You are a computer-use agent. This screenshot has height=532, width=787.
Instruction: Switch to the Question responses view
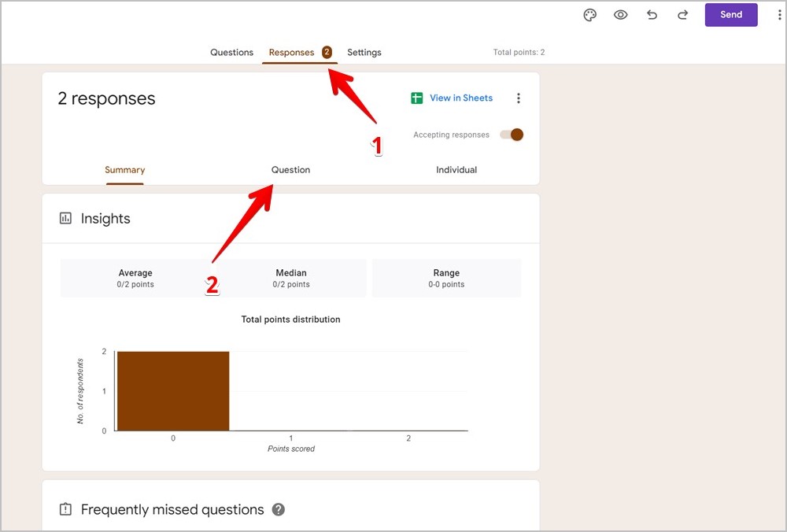pos(290,170)
